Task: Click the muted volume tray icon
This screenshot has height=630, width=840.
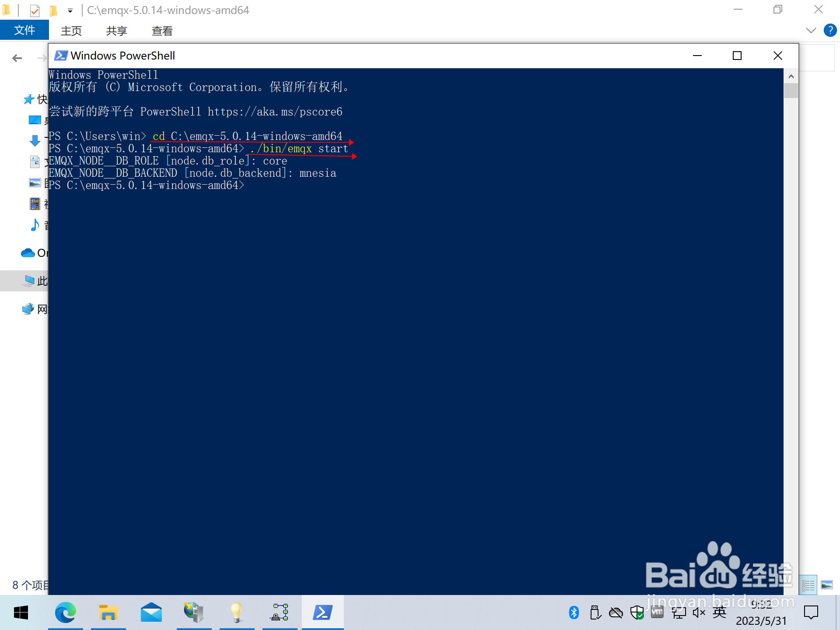Action: [699, 612]
